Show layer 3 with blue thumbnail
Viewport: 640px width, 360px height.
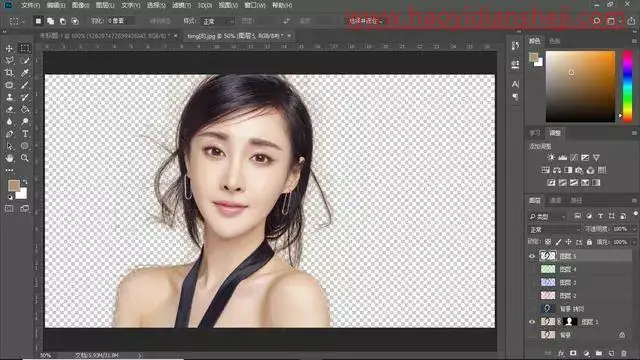pos(532,282)
